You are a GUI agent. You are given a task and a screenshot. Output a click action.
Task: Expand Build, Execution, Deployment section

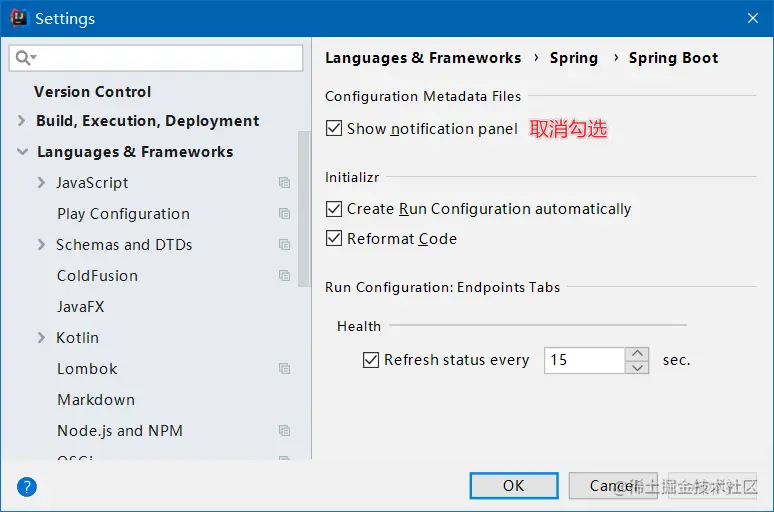point(21,121)
